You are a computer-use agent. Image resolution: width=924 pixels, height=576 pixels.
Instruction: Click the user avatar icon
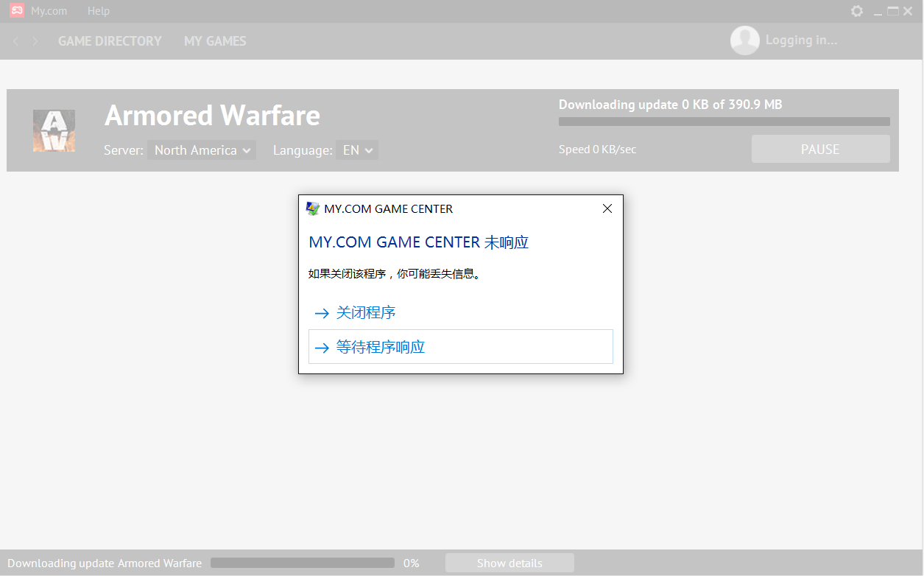744,41
